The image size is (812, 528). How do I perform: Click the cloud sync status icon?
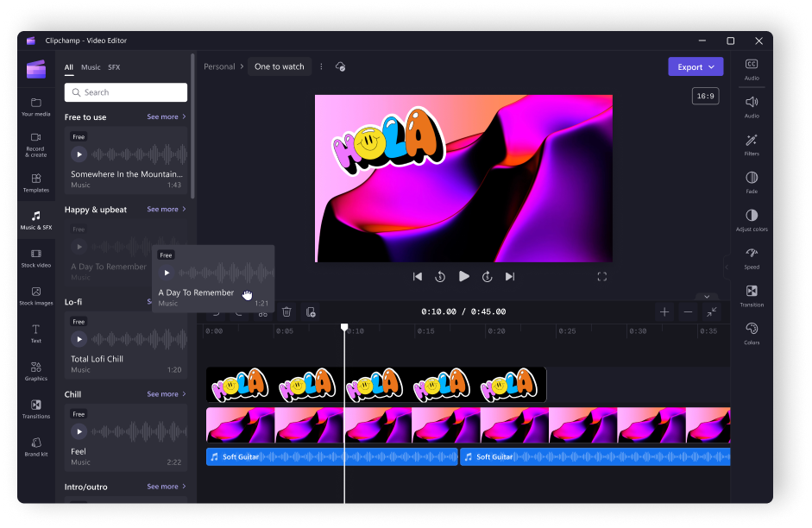coord(340,66)
